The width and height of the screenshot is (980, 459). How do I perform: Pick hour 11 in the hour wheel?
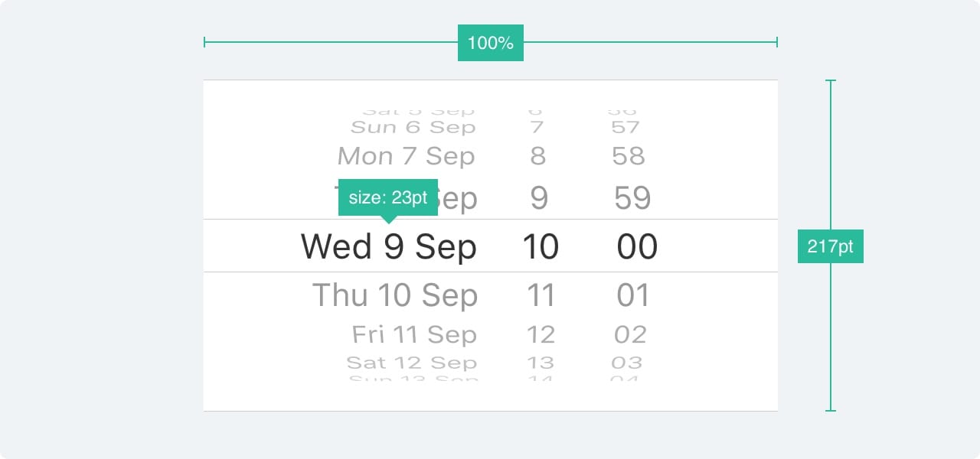541,295
